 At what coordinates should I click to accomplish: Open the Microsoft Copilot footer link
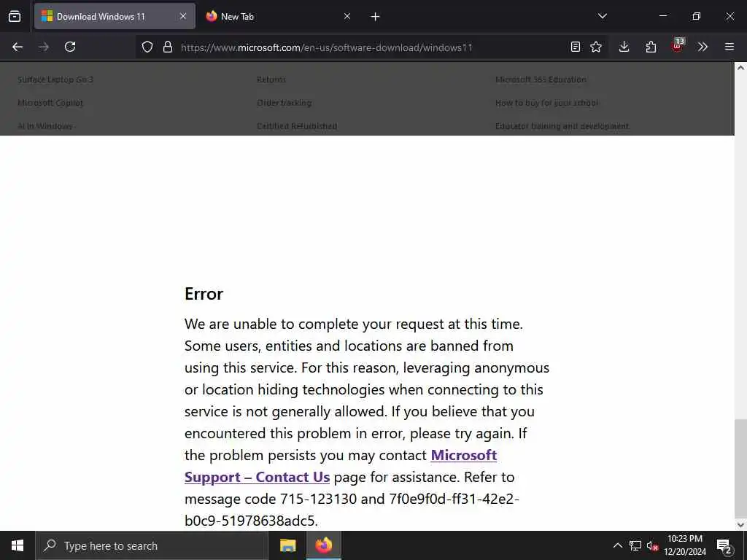50,103
